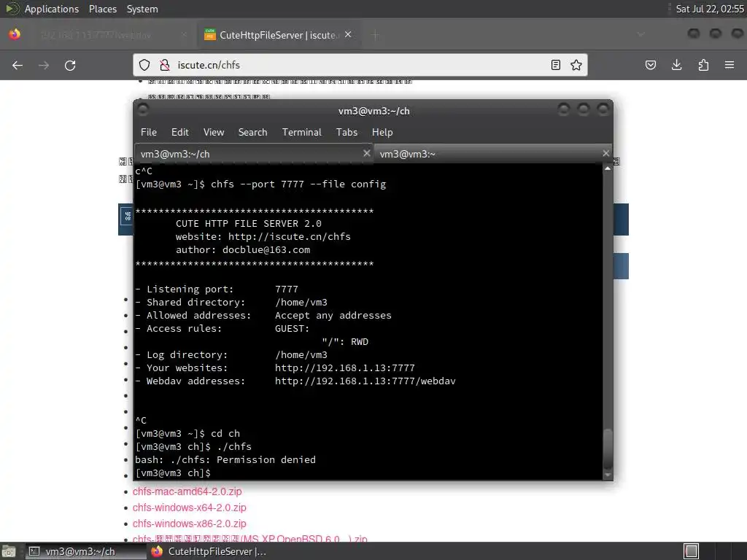The height and width of the screenshot is (560, 747).
Task: Open Firefox extensions icon
Action: coord(703,65)
